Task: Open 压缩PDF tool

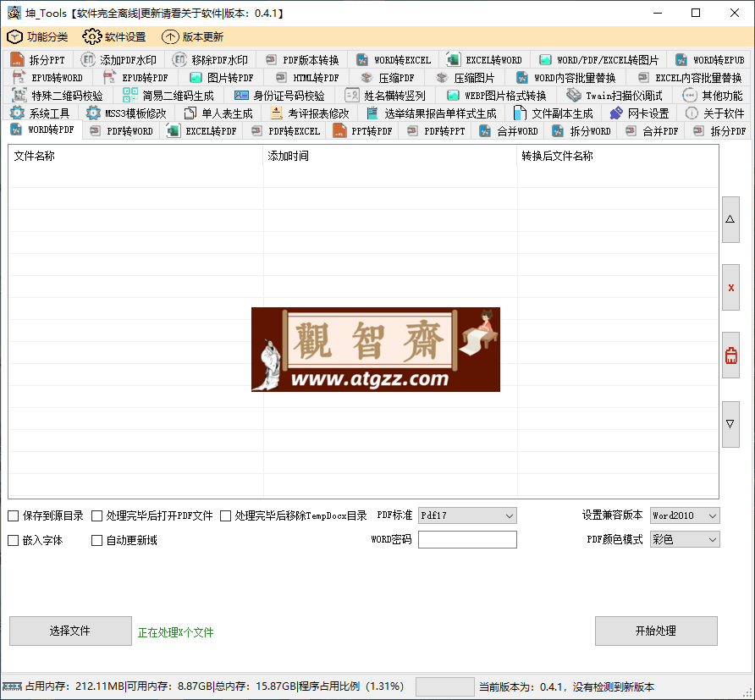Action: coord(388,78)
